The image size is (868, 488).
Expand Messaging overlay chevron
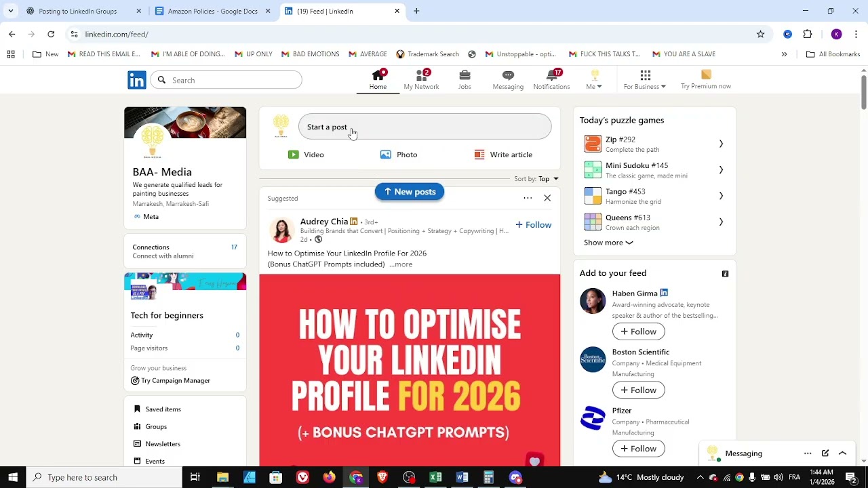click(843, 453)
